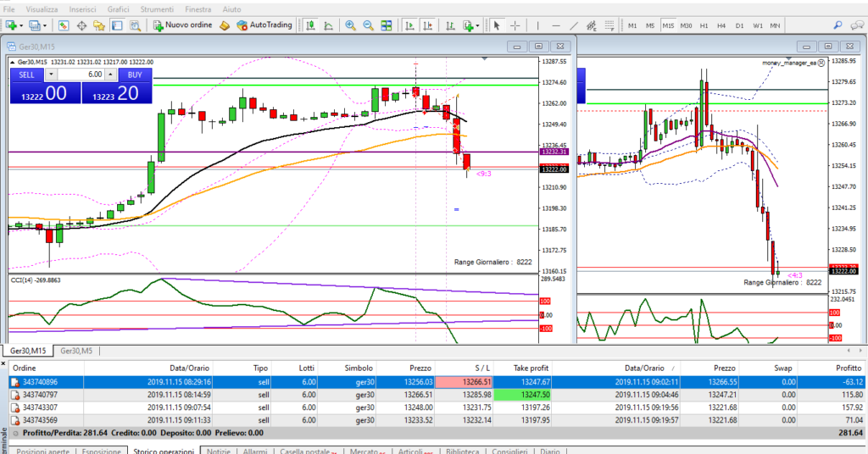Viewport: 868px width, 454px height.
Task: Open the Templates icon
Action: [468, 25]
